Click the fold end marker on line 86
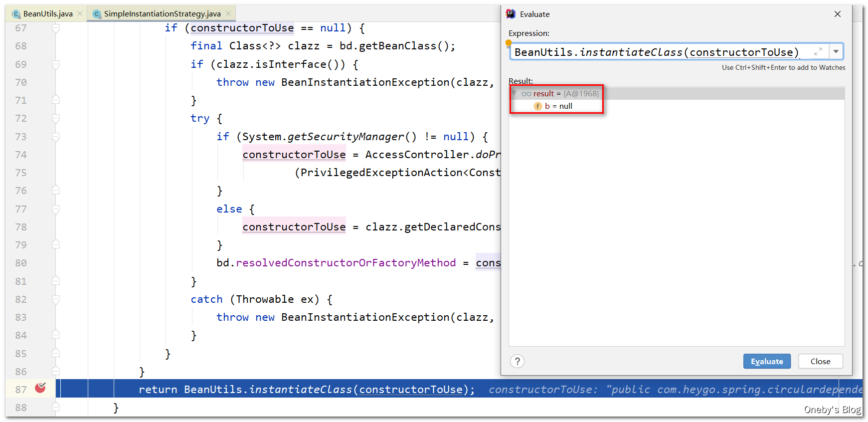The height and width of the screenshot is (422, 868). coord(56,371)
